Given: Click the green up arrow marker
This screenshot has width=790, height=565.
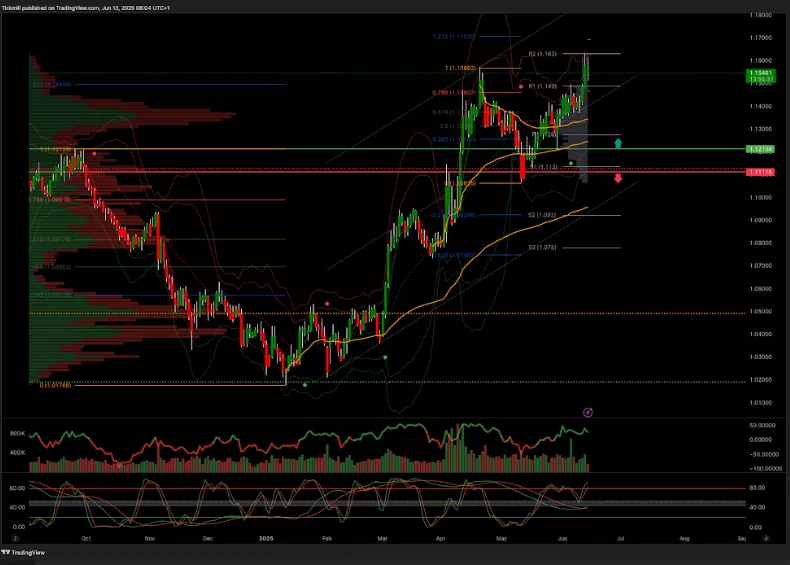Looking at the screenshot, I should pyautogui.click(x=619, y=144).
